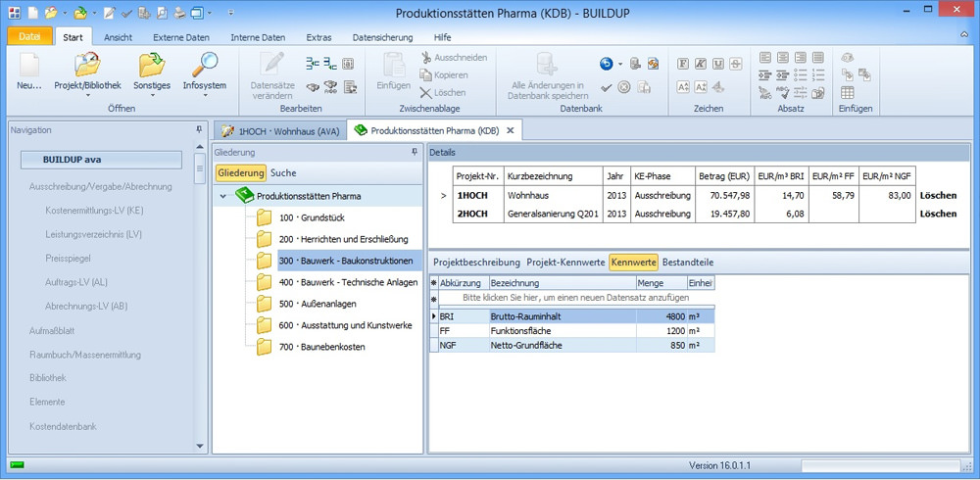Screen dimensions: 980x480
Task: Open the Extras ribbon tab
Action: click(x=318, y=37)
